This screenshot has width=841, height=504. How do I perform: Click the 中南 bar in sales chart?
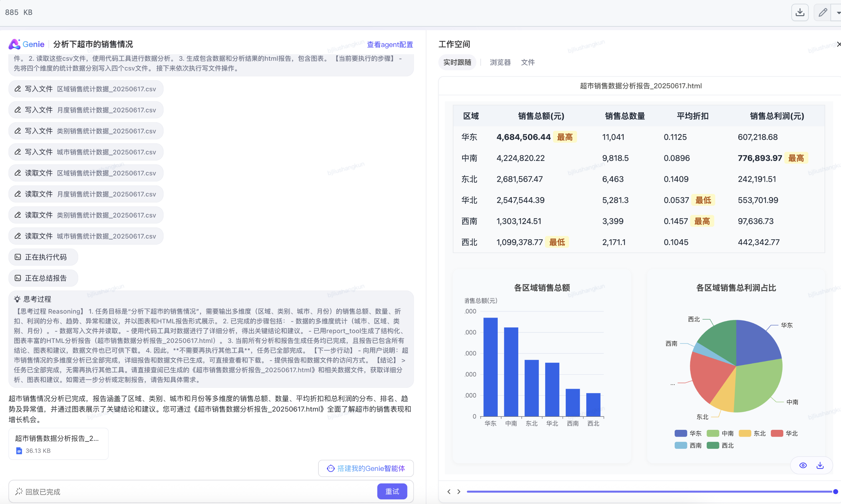click(511, 372)
